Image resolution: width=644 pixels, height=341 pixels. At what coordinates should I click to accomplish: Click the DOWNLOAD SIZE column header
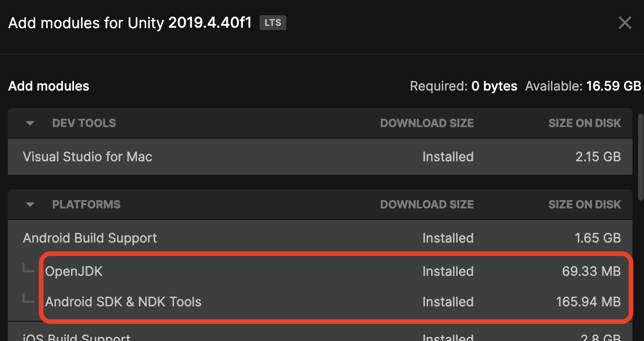427,123
